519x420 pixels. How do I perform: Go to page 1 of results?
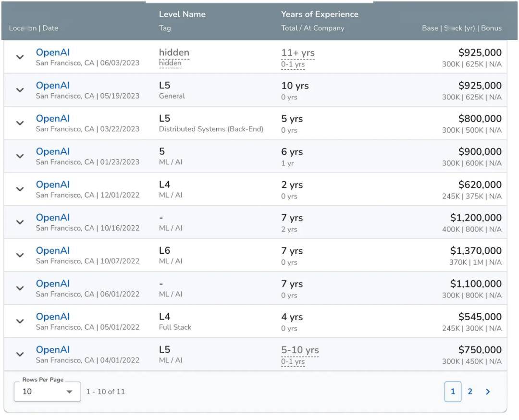click(453, 392)
